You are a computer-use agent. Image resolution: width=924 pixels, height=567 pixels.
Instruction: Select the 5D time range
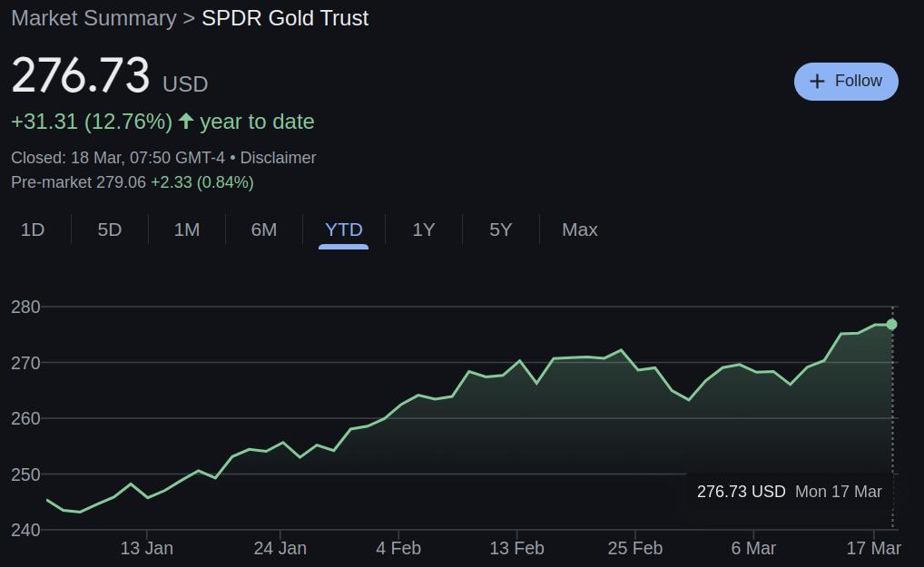[110, 230]
